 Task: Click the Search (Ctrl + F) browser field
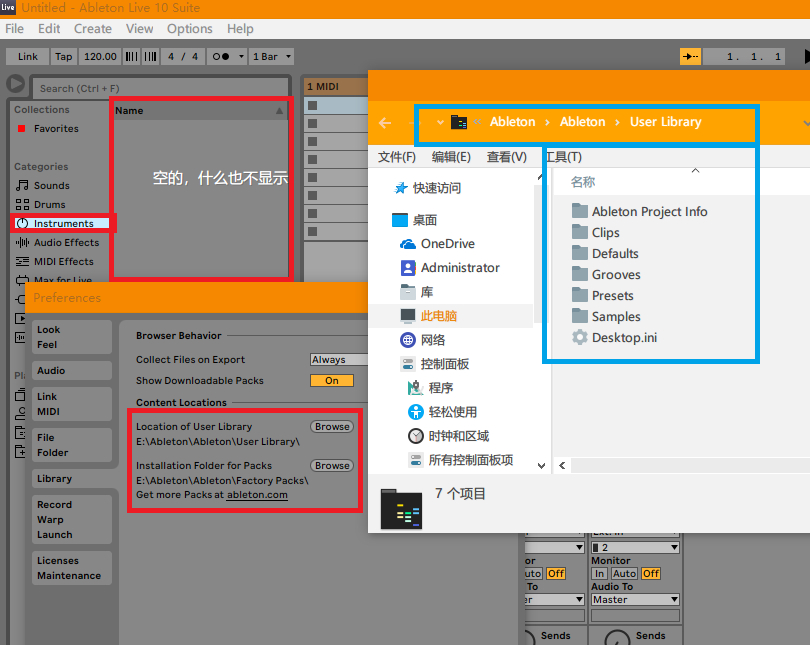point(160,88)
